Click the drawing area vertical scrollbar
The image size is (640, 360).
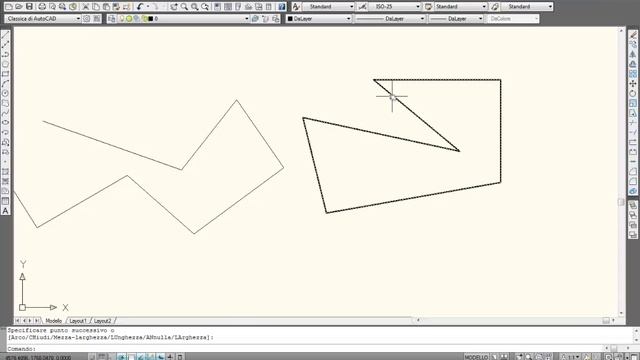(x=621, y=171)
